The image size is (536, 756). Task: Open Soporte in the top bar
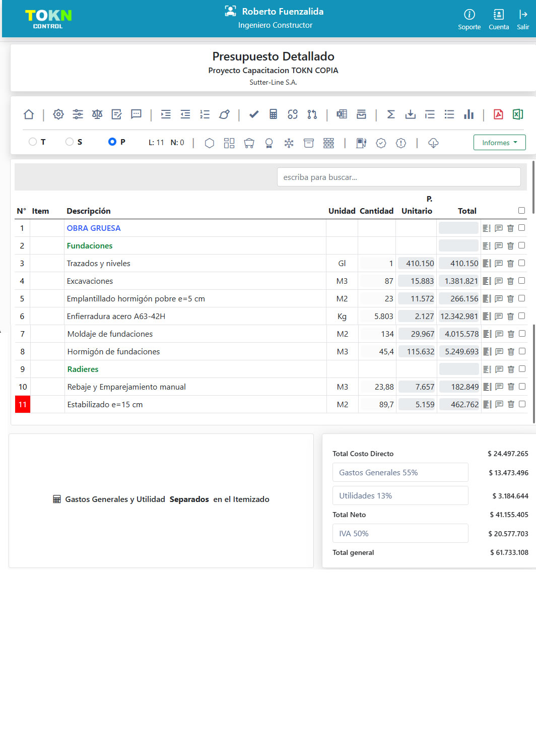[469, 20]
